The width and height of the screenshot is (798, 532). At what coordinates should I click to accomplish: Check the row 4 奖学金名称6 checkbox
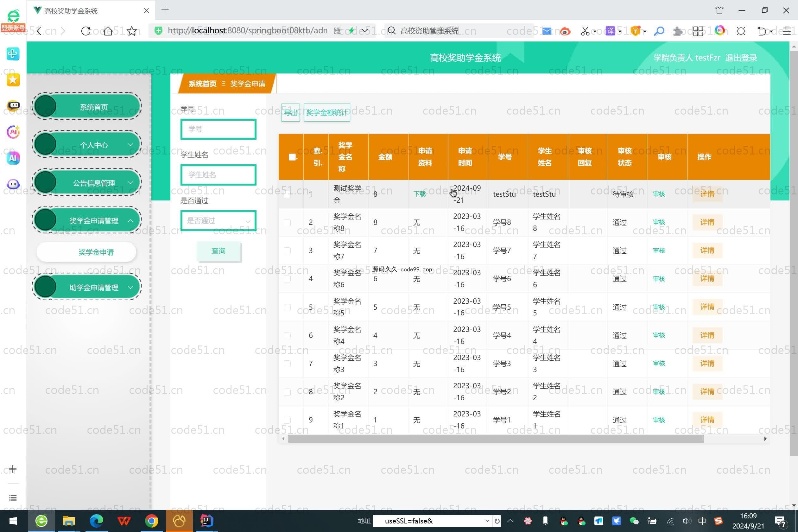point(287,279)
